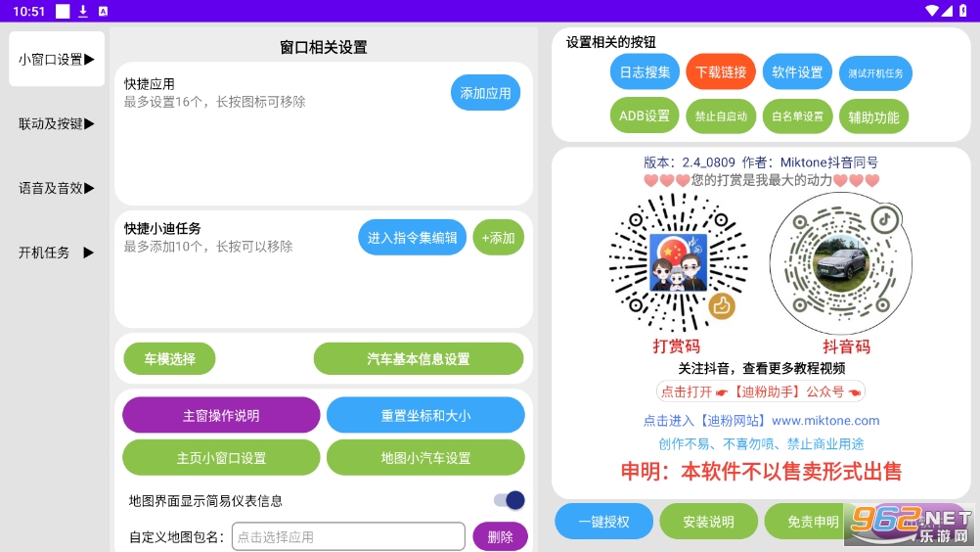Open 日志搜集 button
The image size is (980, 552).
click(645, 71)
